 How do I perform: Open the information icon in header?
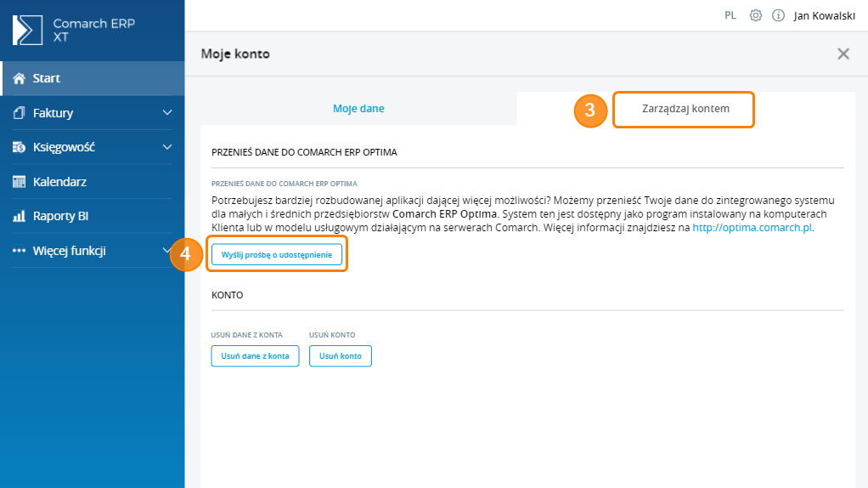coord(778,15)
